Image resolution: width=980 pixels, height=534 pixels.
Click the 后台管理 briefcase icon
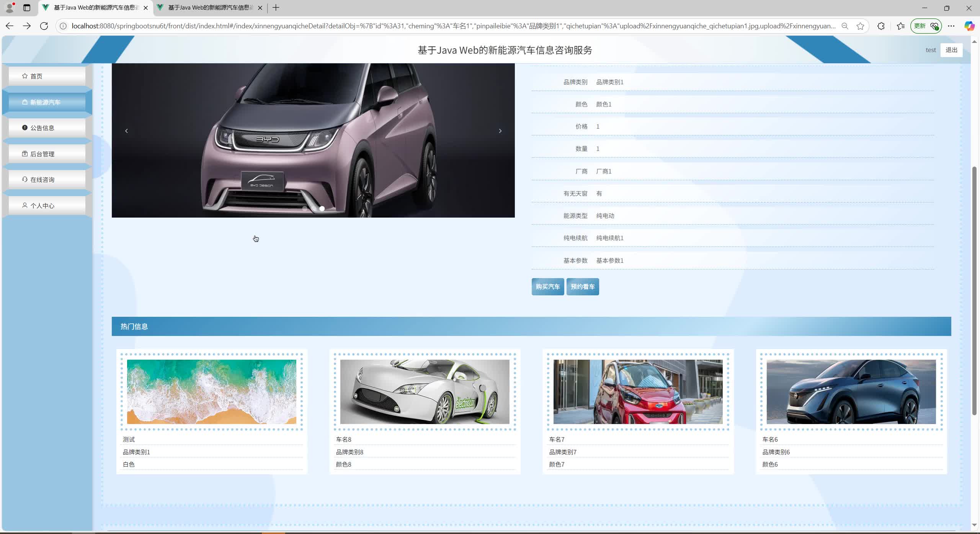[24, 154]
